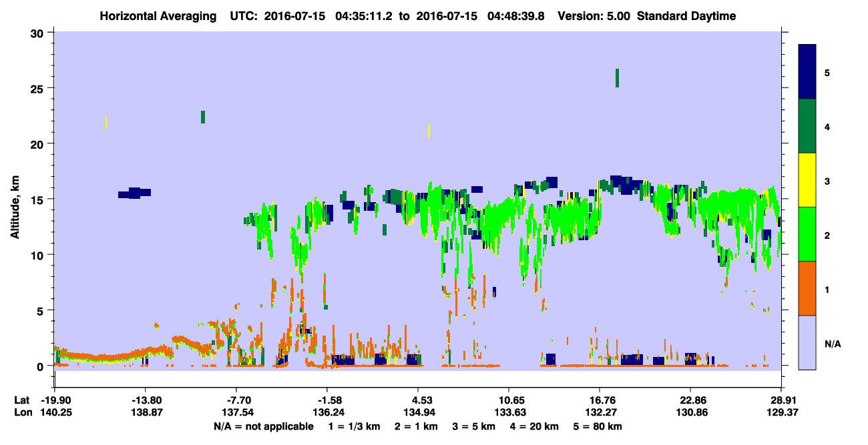Click the legend note 'N/A = not applicable'
Image resolution: width=868 pixels, height=445 pixels.
click(x=263, y=426)
